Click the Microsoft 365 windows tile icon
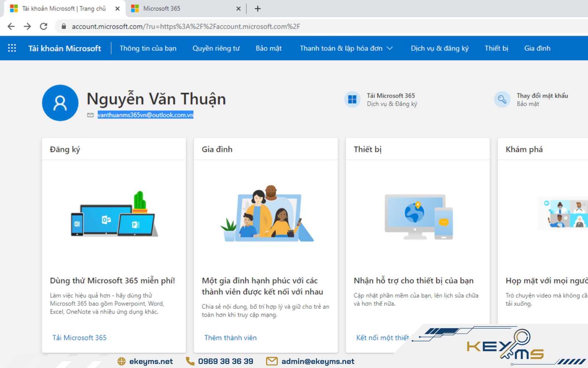The height and width of the screenshot is (368, 588). click(x=352, y=99)
